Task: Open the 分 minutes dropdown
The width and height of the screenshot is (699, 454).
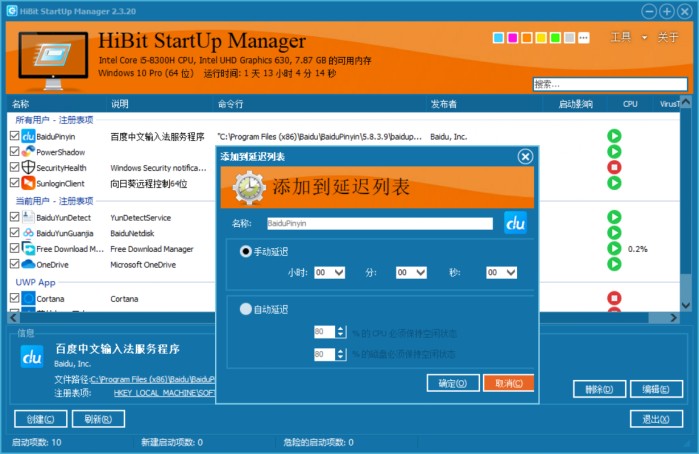Action: click(x=411, y=272)
